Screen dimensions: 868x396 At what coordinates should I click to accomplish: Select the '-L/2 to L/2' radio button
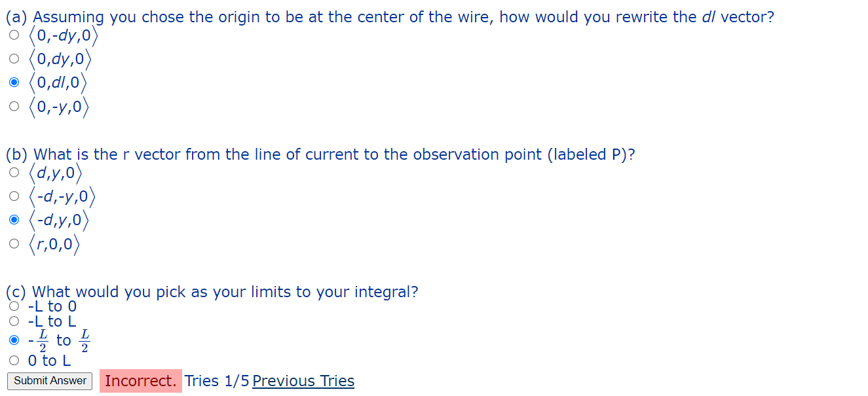[x=14, y=340]
